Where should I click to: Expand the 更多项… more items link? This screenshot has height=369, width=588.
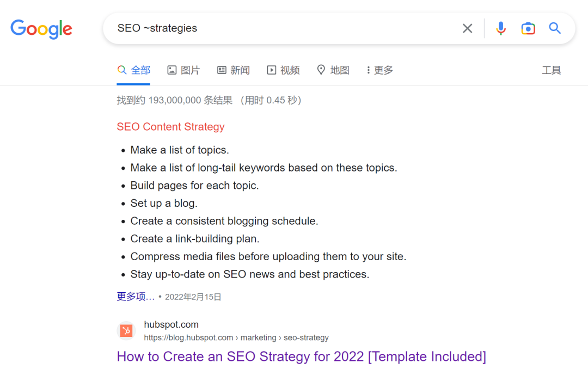point(136,297)
